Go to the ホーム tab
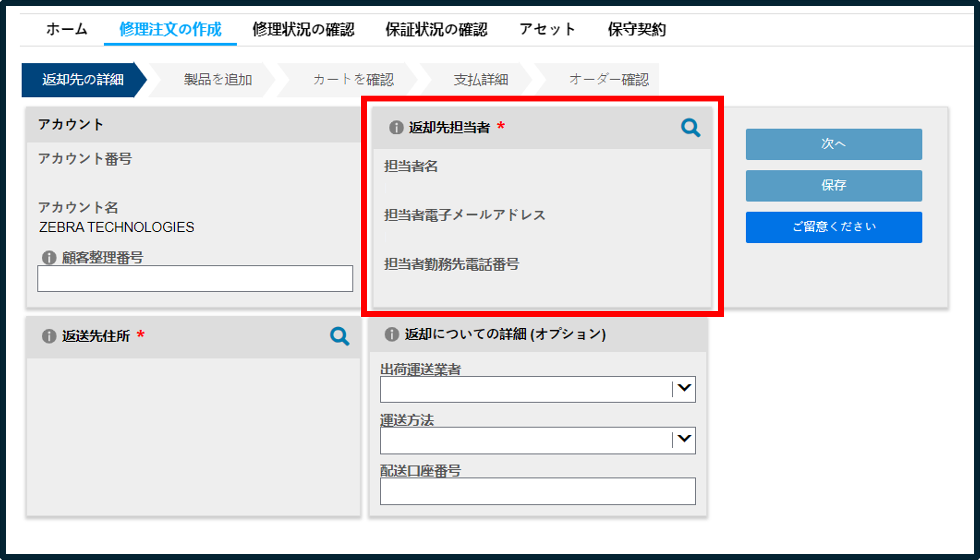This screenshot has width=980, height=560. click(x=67, y=29)
